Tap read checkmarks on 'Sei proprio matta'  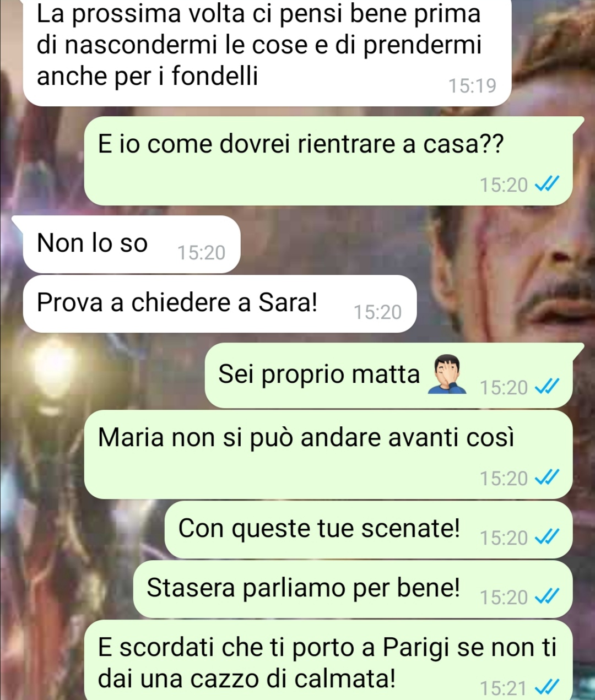point(548,388)
